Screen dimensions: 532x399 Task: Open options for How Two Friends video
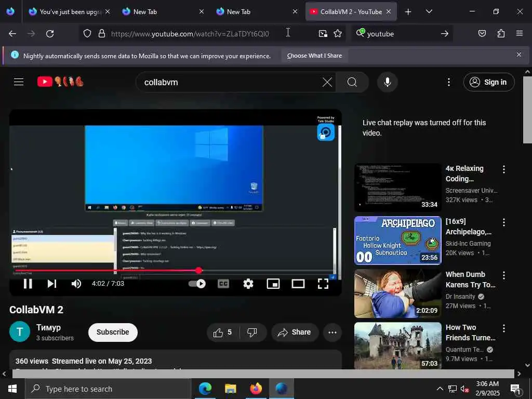(x=504, y=328)
